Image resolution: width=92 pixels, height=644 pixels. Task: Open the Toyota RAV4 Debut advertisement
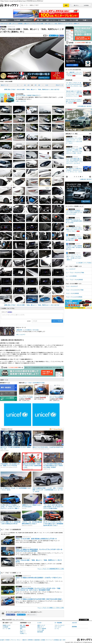point(78,120)
